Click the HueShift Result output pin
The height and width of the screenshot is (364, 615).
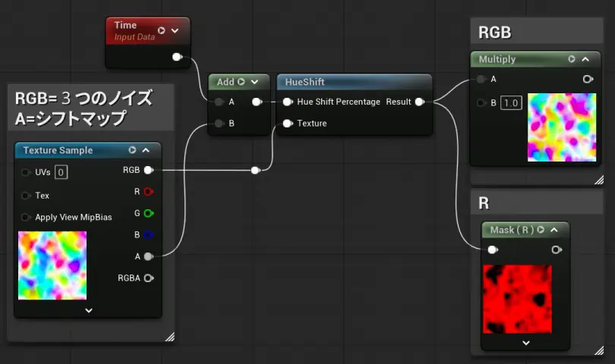419,102
